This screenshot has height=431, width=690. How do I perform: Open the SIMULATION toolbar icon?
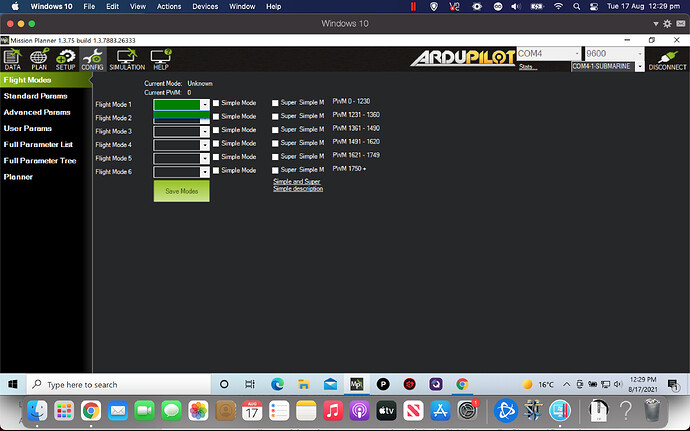127,60
